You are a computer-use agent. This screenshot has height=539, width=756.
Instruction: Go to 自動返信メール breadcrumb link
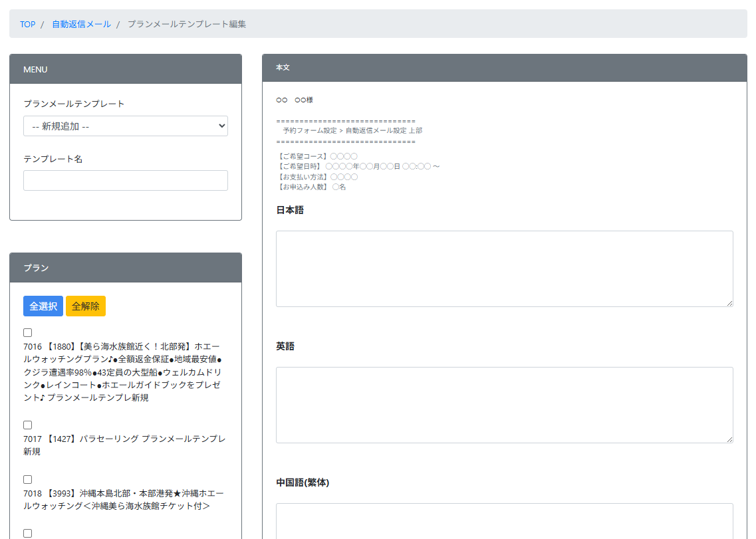[x=81, y=24]
